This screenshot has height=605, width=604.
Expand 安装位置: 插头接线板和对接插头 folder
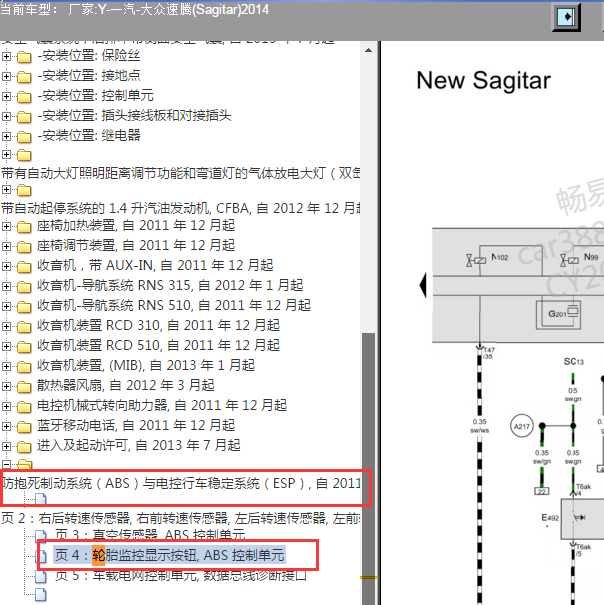[6, 117]
